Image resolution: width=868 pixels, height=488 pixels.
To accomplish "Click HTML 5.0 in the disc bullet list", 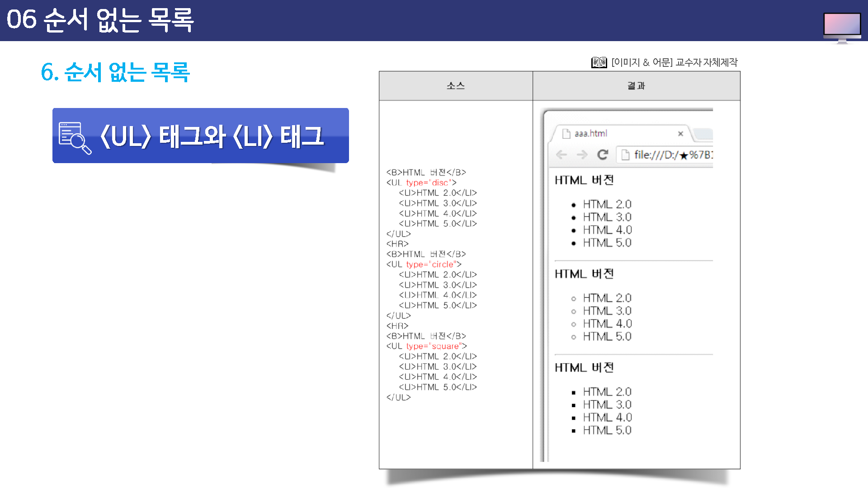I will [x=607, y=243].
